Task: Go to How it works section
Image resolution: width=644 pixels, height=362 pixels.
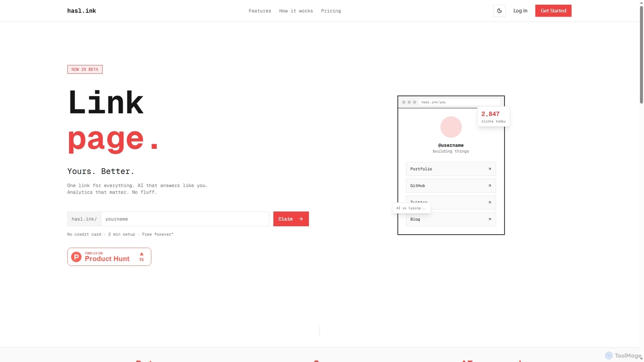Action: click(x=296, y=11)
